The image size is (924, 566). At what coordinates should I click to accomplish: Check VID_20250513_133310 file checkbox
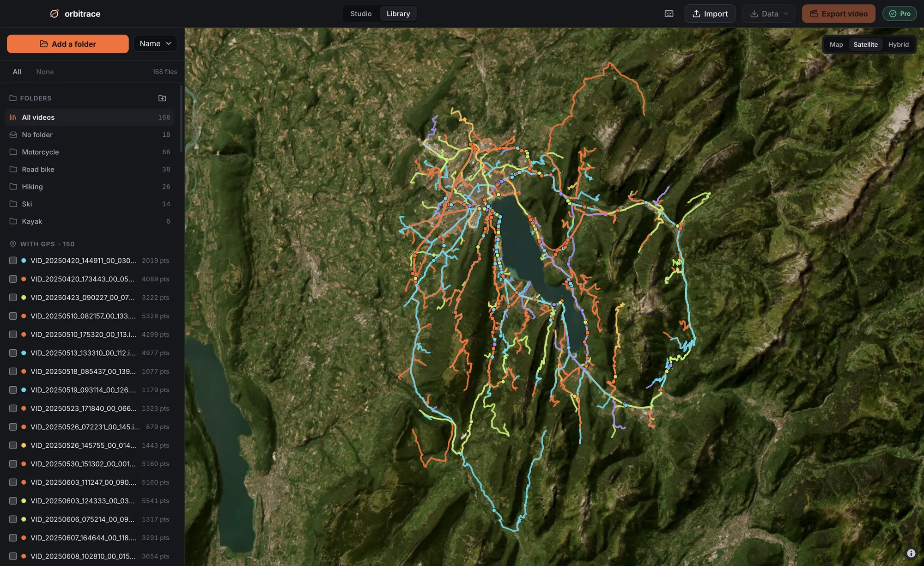tap(13, 353)
